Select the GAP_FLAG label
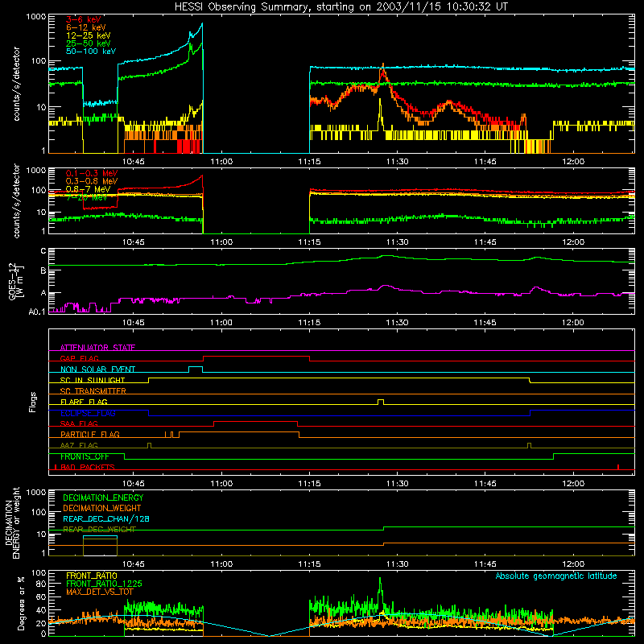This screenshot has height=644, width=644. coord(79,358)
